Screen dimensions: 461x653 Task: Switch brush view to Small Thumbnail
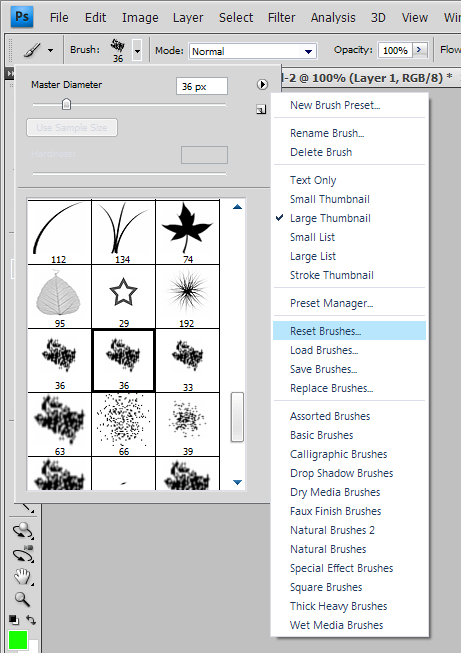330,199
